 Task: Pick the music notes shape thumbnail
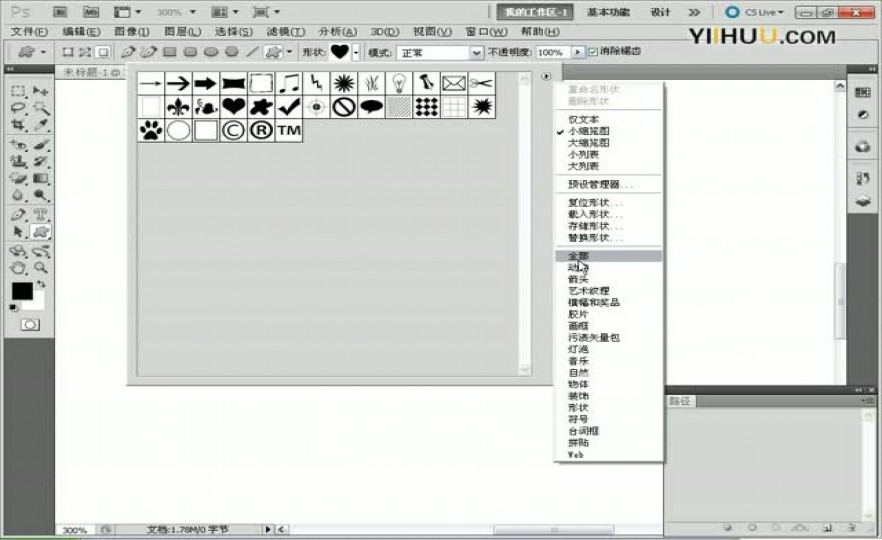(x=289, y=83)
